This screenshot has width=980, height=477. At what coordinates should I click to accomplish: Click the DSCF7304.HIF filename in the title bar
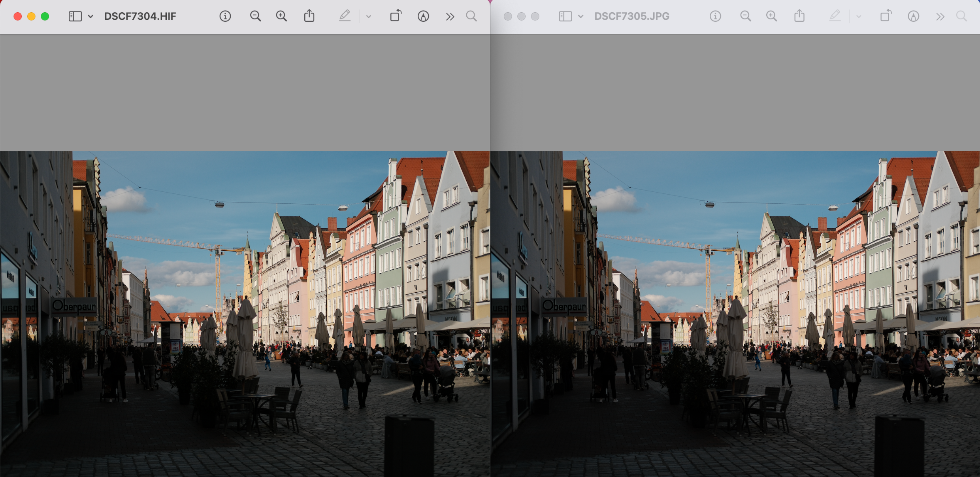click(139, 16)
